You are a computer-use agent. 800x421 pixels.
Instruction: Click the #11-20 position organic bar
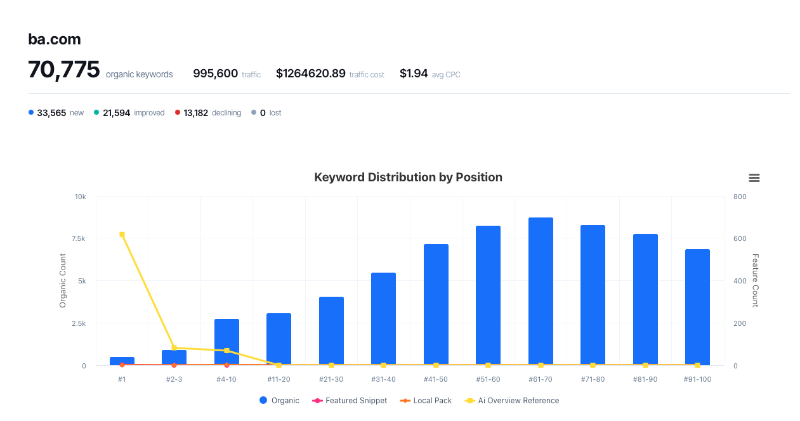click(x=279, y=339)
